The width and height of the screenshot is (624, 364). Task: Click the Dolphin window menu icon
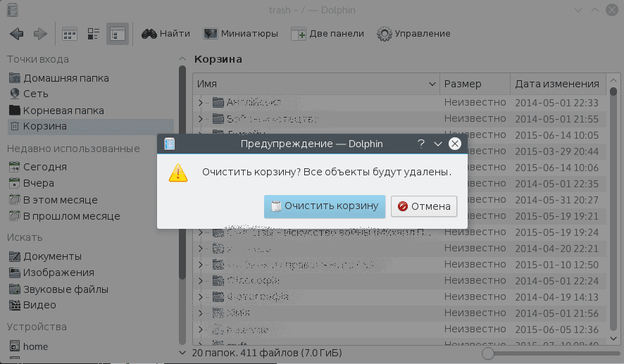pos(13,10)
